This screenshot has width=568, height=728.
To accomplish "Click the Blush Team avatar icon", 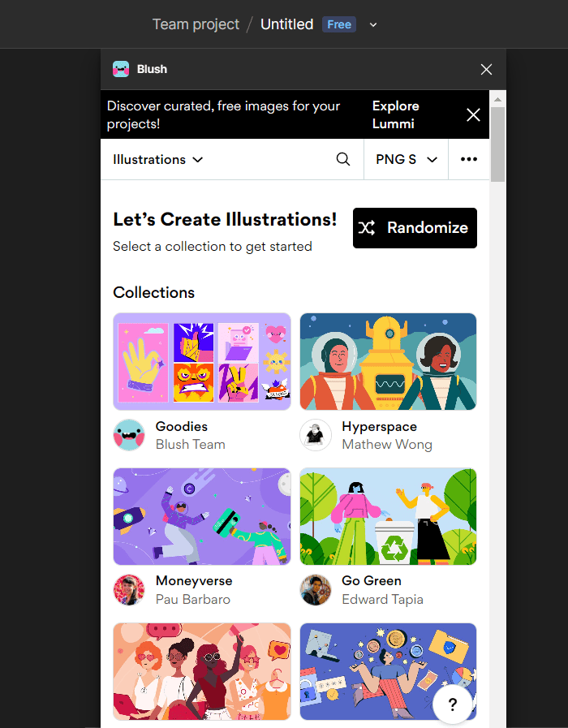I will point(129,435).
